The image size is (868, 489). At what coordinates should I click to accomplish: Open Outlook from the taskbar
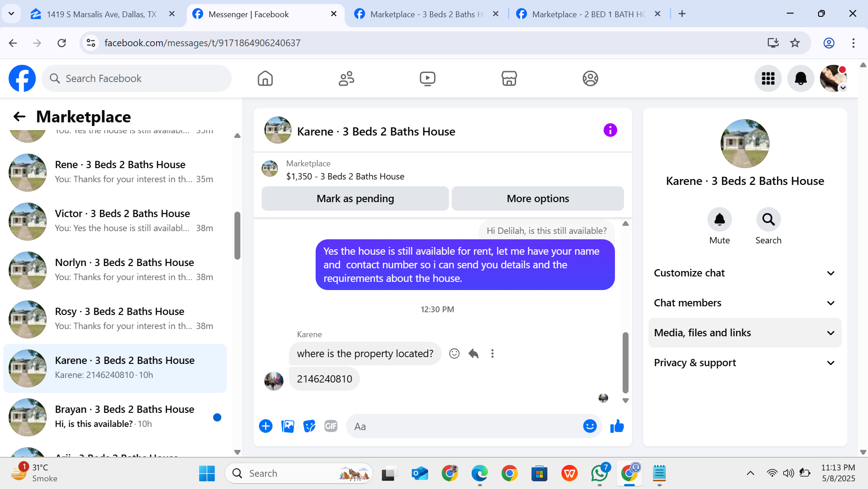(419, 474)
